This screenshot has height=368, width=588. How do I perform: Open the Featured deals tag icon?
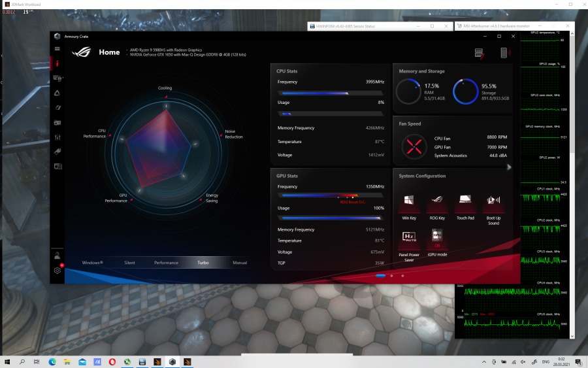click(57, 152)
